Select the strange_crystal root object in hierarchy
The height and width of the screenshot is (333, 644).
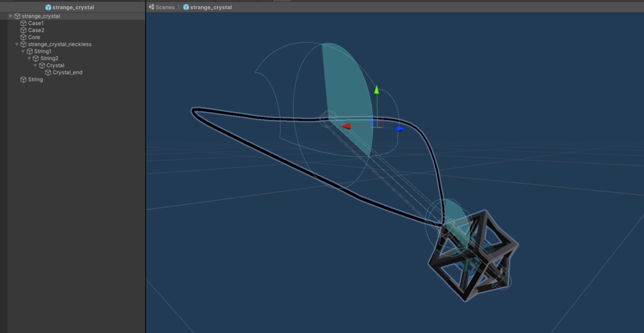click(x=41, y=16)
